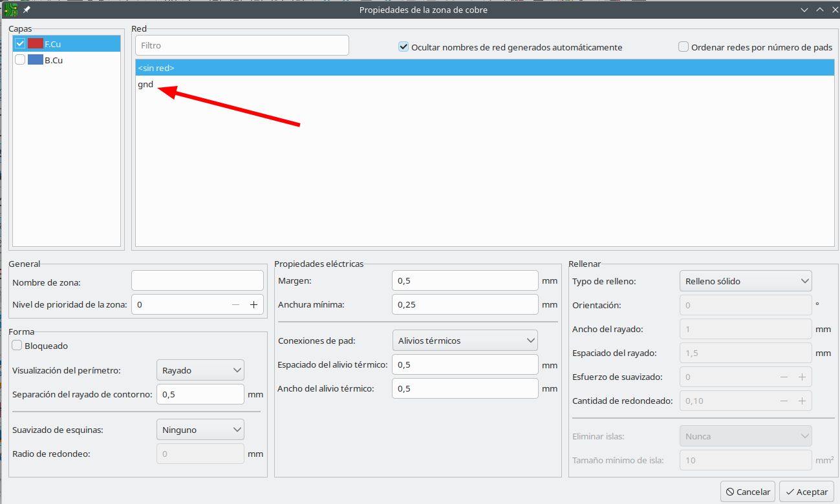This screenshot has height=504, width=840.
Task: Expand the Conexiones de pad dropdown
Action: pyautogui.click(x=465, y=341)
